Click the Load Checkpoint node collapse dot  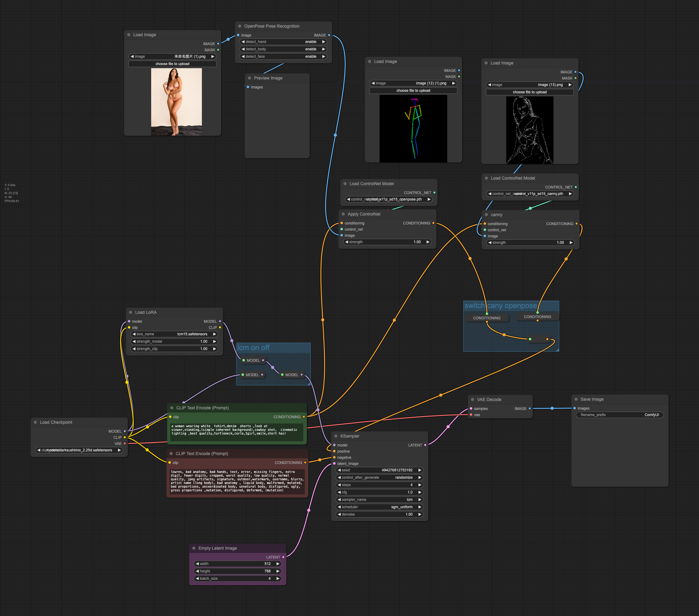pos(35,423)
